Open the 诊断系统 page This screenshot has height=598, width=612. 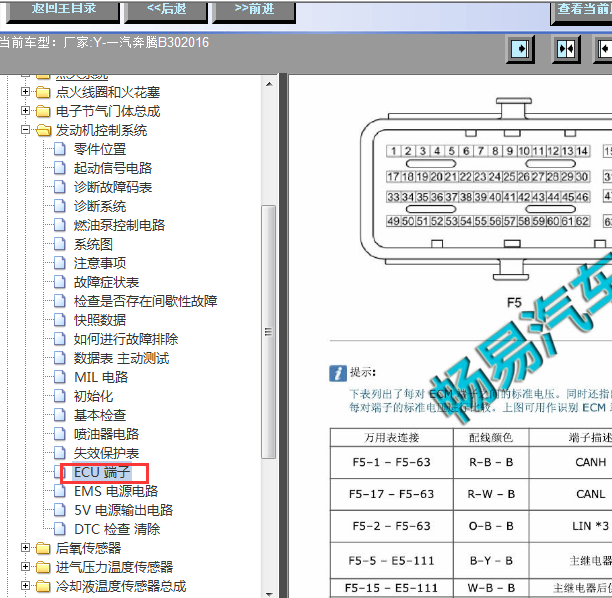pos(100,206)
